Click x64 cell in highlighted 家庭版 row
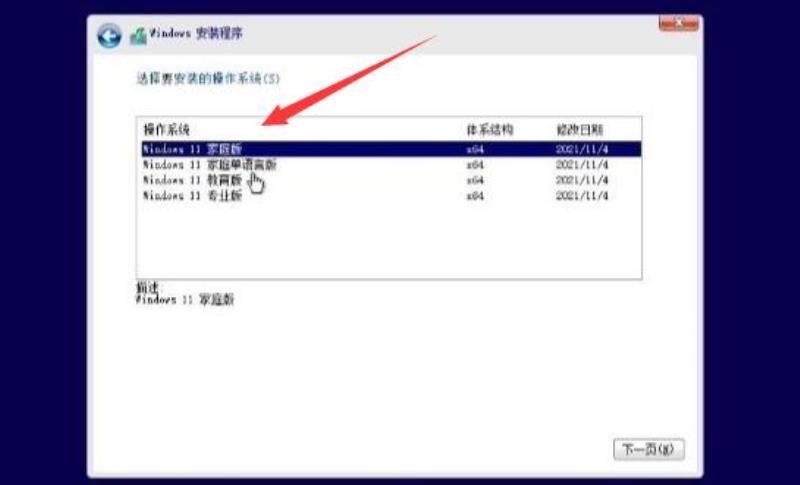 [x=475, y=150]
